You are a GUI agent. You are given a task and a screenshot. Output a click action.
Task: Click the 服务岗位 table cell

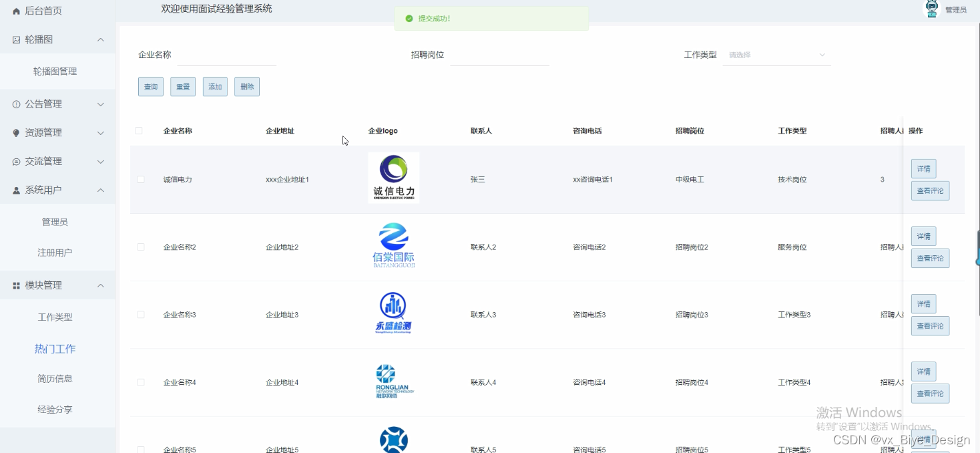pos(792,247)
